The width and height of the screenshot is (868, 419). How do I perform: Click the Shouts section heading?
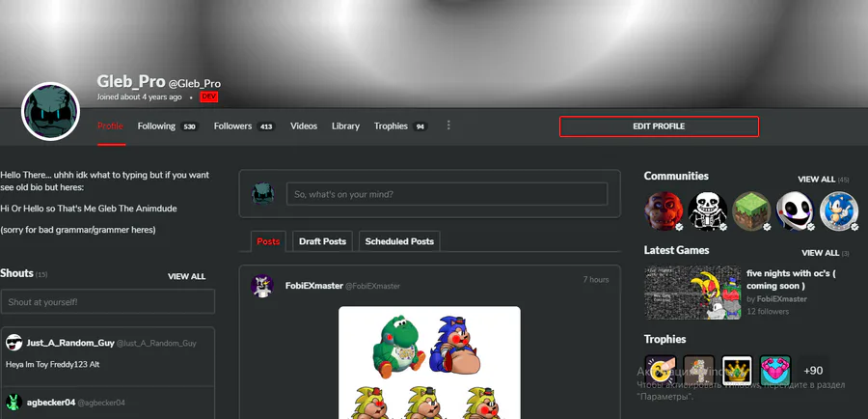(16, 272)
